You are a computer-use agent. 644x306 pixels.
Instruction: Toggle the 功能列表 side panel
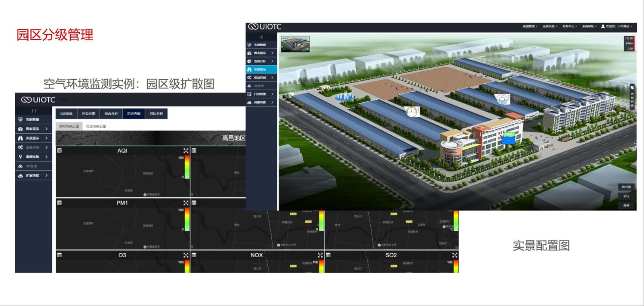pyautogui.click(x=632, y=97)
